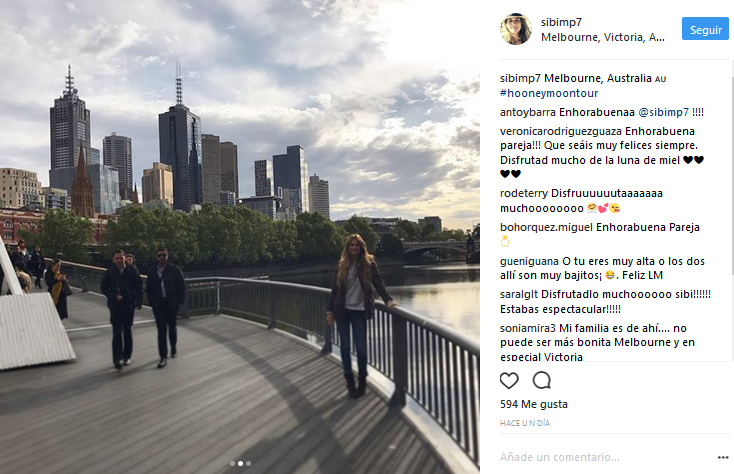Focus the 'Añade un comentario' input field

606,457
